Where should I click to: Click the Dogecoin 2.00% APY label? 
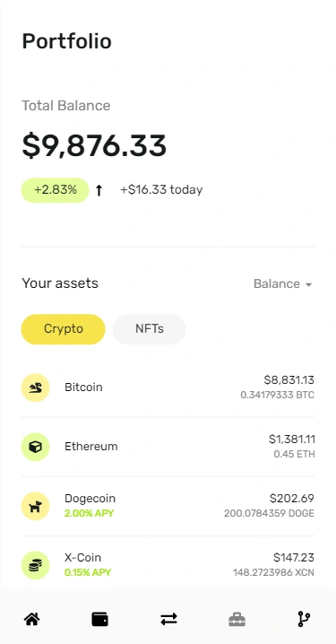[89, 513]
